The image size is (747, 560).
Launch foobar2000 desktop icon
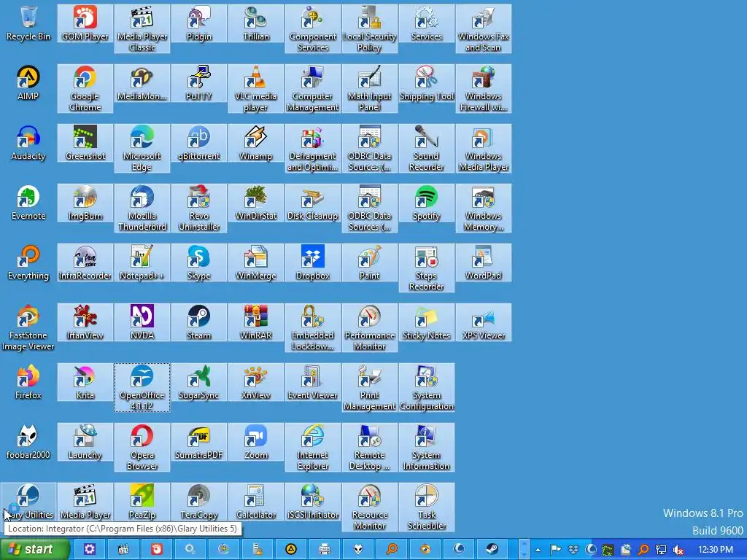point(28,442)
